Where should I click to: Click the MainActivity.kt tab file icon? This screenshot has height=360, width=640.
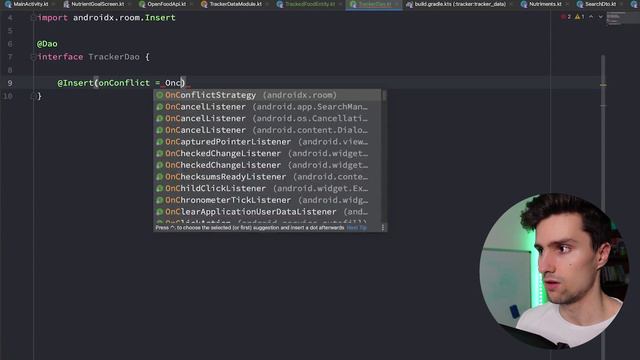pyautogui.click(x=8, y=4)
